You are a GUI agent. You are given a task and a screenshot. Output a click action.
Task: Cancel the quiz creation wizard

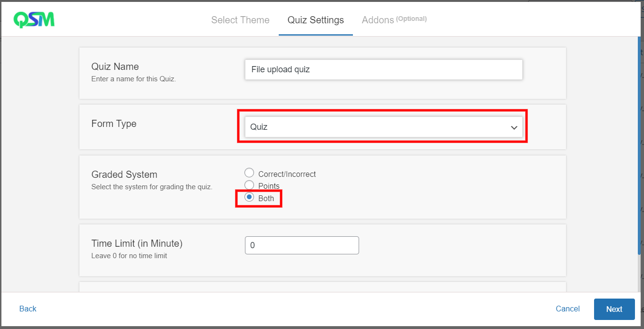tap(567, 309)
